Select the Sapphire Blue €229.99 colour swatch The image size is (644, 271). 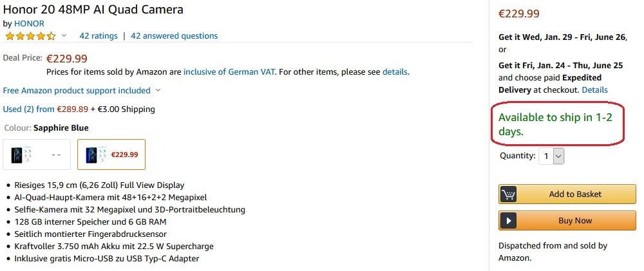coord(111,154)
